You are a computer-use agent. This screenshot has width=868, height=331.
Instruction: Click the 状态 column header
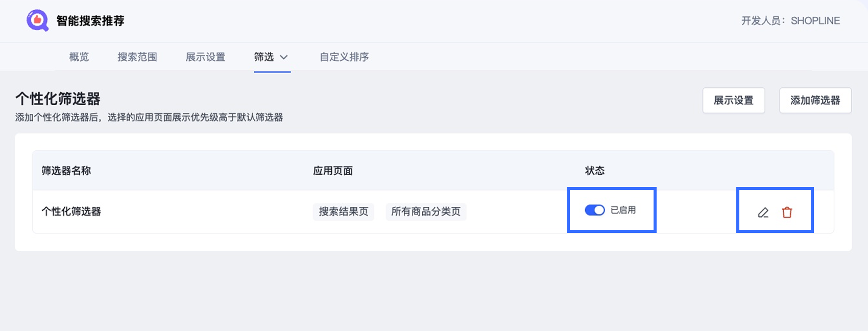point(595,171)
